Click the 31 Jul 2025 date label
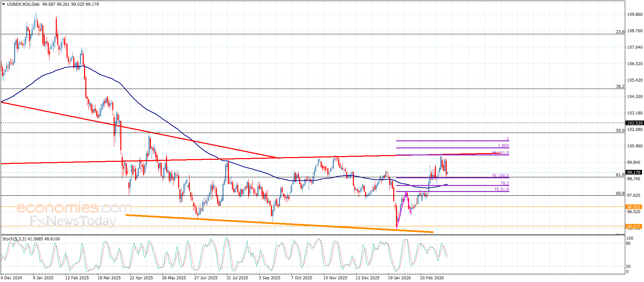644x282 pixels. [x=237, y=278]
